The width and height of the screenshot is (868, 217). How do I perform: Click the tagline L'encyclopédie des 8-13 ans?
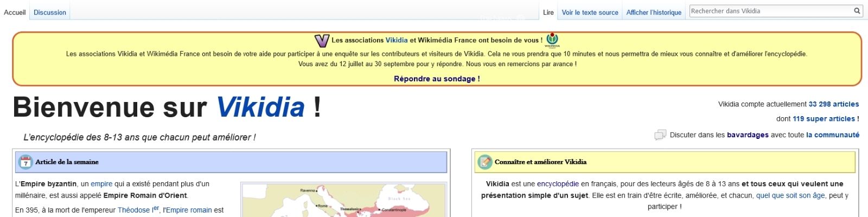pos(139,137)
